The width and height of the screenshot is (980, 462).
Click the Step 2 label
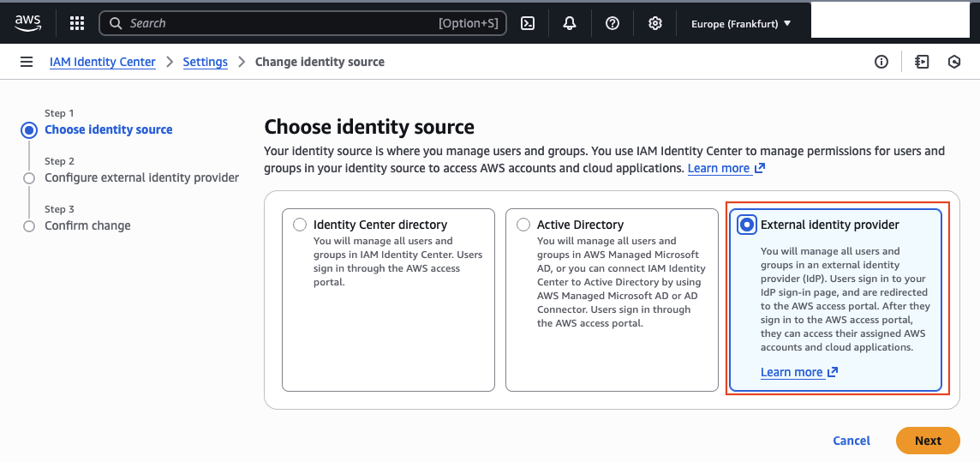tap(59, 161)
